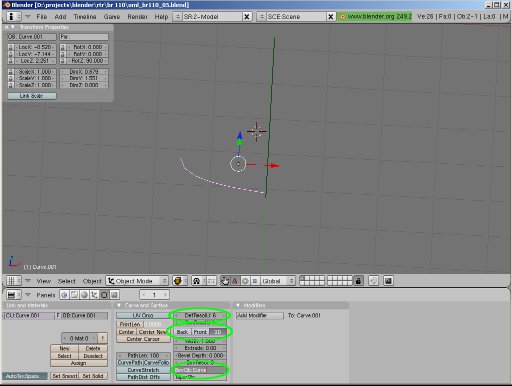Viewport: 512px width, 386px height.
Task: Click the BevOb input field
Action: coord(200,370)
